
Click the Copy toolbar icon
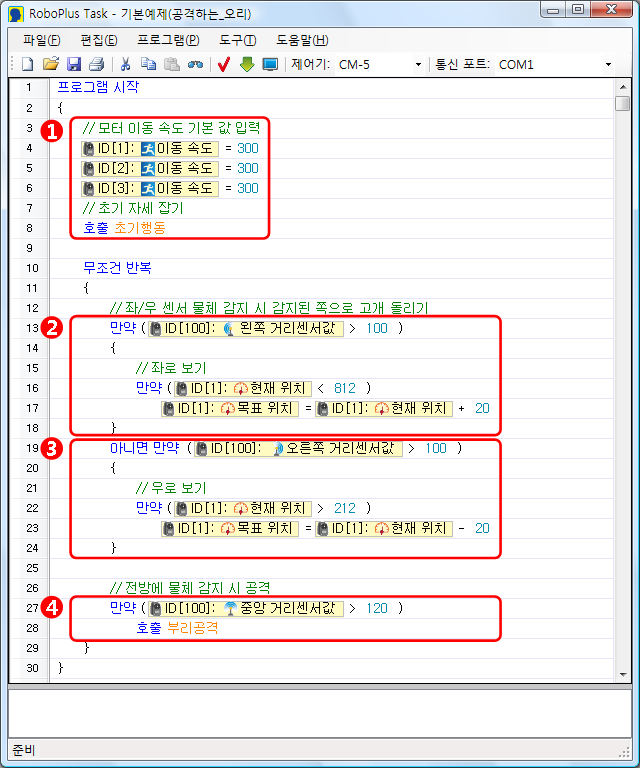coord(148,64)
